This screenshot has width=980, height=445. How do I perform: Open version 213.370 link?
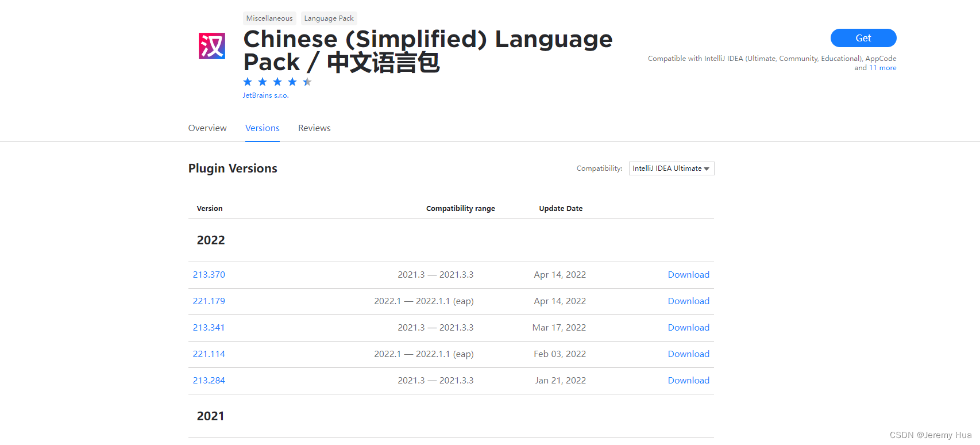click(x=209, y=275)
